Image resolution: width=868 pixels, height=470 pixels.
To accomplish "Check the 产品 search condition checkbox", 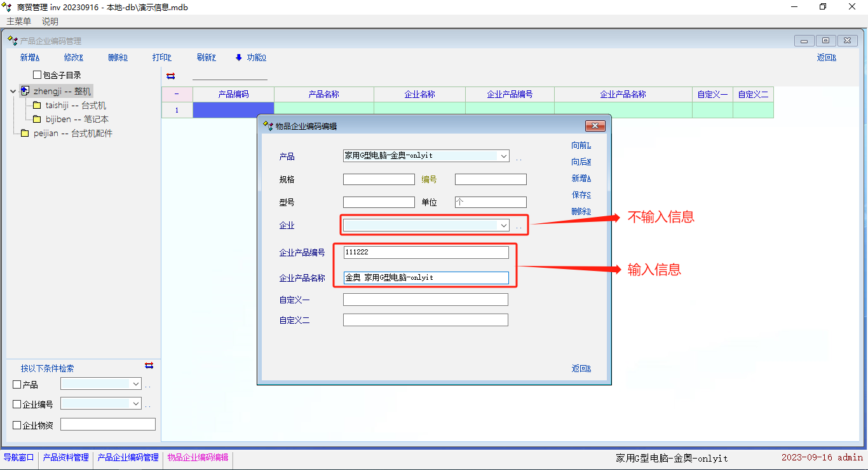I will click(17, 385).
